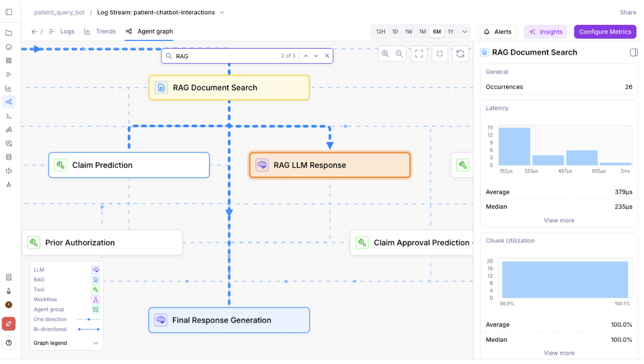Select the RAG LLM Response node
The height and width of the screenshot is (364, 644).
[330, 165]
